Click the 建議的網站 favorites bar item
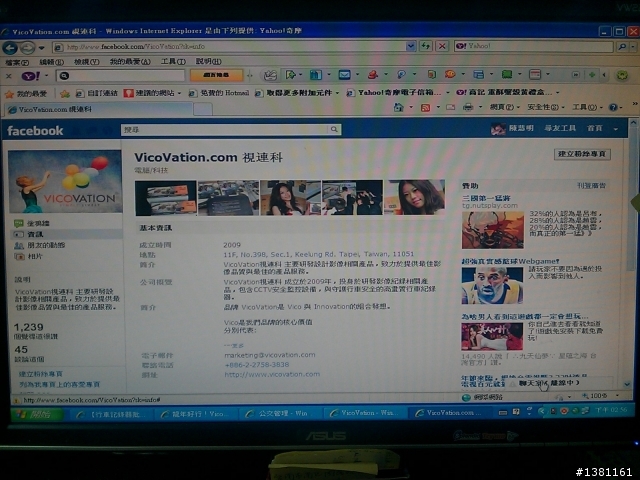Viewport: 640px width, 480px height. click(x=152, y=93)
